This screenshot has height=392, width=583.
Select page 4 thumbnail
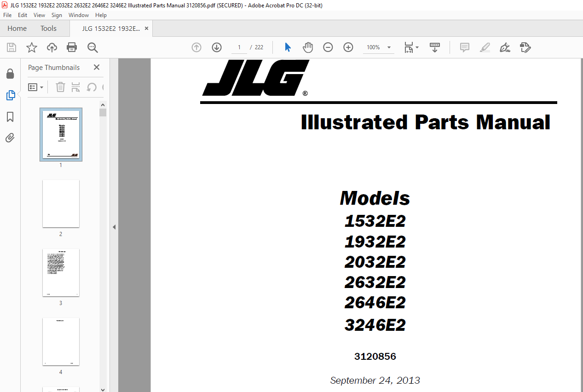click(61, 342)
